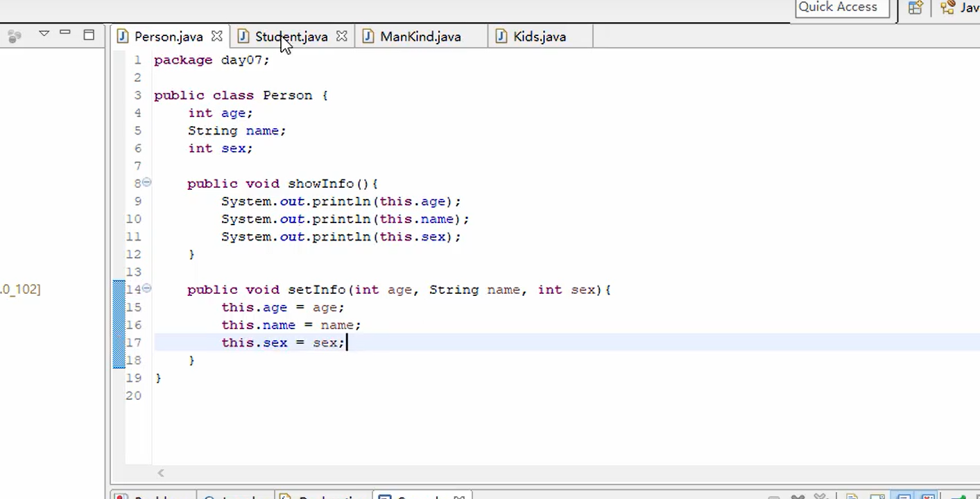The height and width of the screenshot is (499, 980).
Task: Click the 'String name' parameter in setInfo
Action: pos(474,290)
